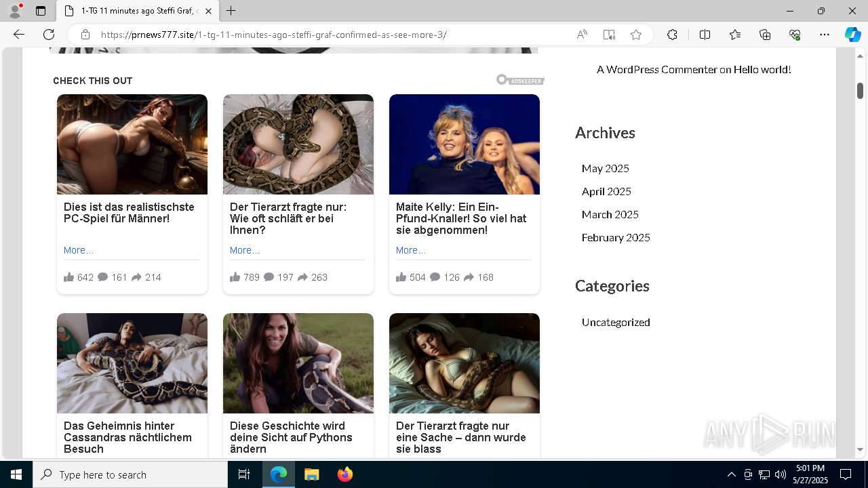Click the Adskeeper logo

coord(520,80)
